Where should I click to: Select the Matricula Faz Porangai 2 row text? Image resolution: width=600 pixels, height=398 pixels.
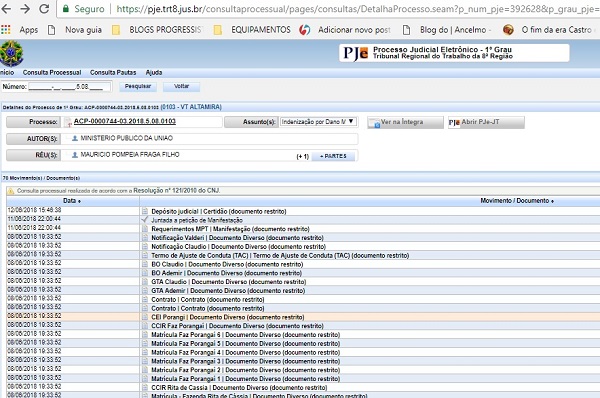coord(246,370)
